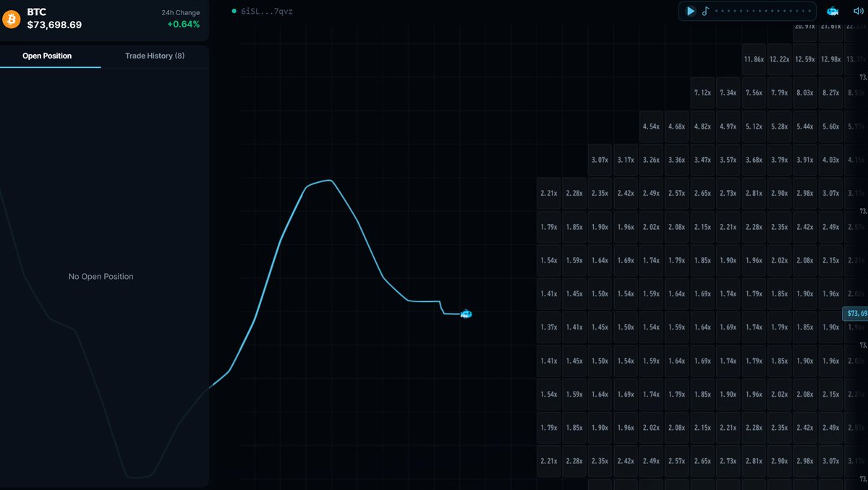The width and height of the screenshot is (868, 490).
Task: Click the music note icon
Action: [706, 11]
